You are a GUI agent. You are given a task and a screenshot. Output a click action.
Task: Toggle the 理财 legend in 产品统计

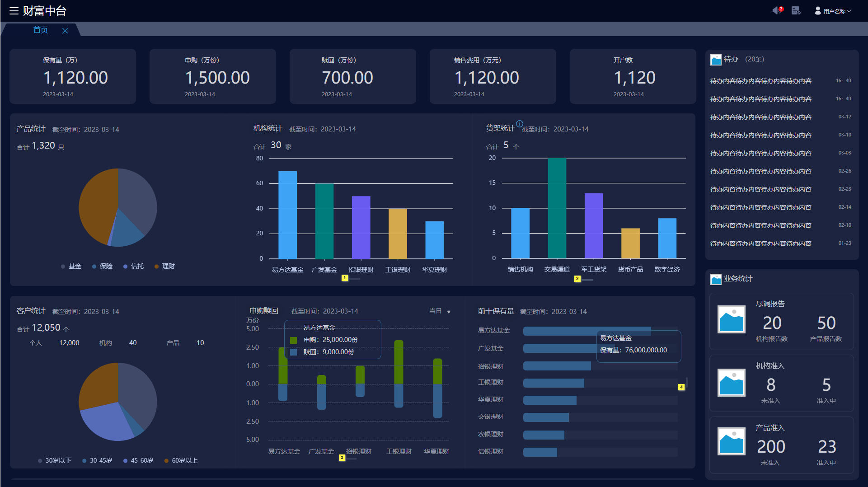(x=165, y=267)
